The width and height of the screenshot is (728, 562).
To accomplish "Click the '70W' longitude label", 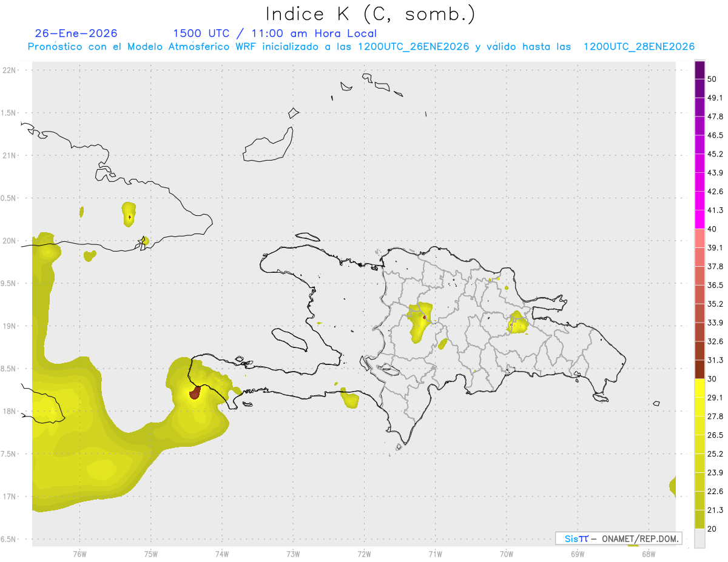I will point(507,554).
